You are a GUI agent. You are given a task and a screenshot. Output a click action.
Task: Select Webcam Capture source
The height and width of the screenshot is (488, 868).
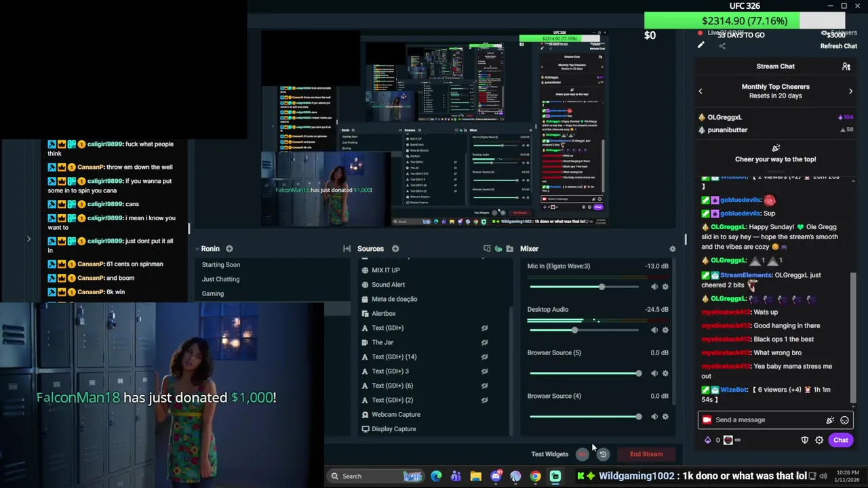pyautogui.click(x=395, y=414)
